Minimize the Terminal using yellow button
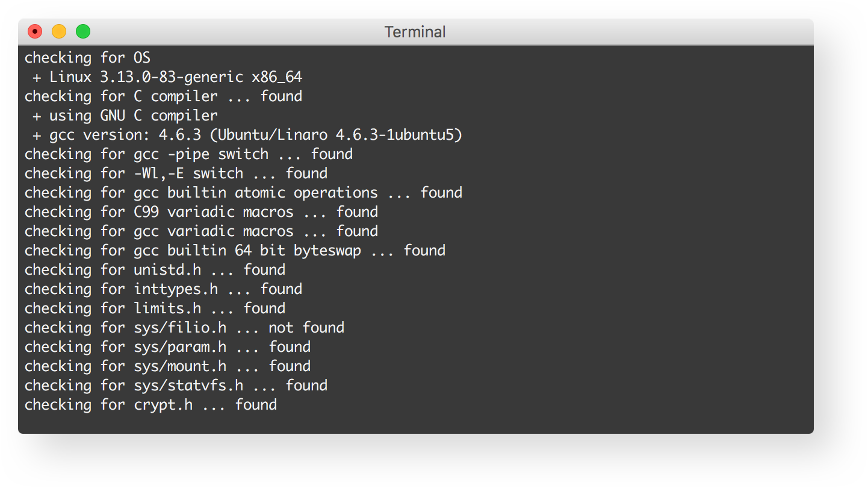 (x=59, y=31)
